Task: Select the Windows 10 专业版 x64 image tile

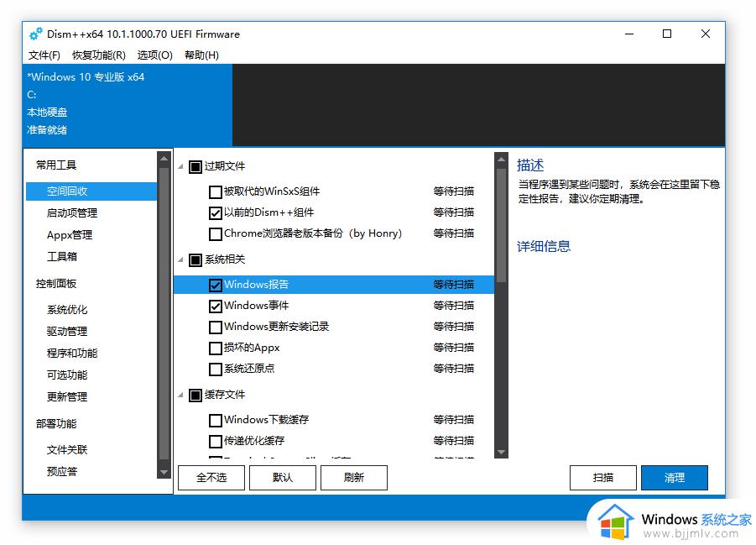Action: pos(128,105)
